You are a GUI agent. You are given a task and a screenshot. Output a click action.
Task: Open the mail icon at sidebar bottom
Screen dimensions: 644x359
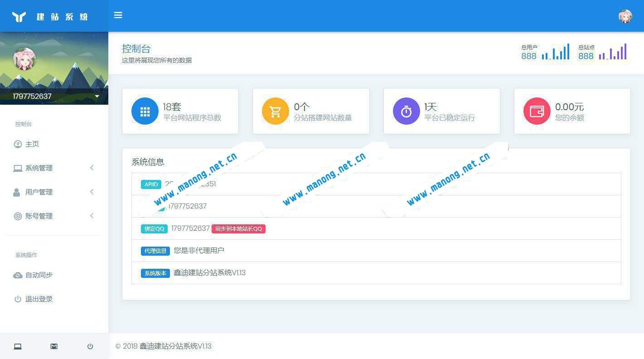(x=53, y=346)
